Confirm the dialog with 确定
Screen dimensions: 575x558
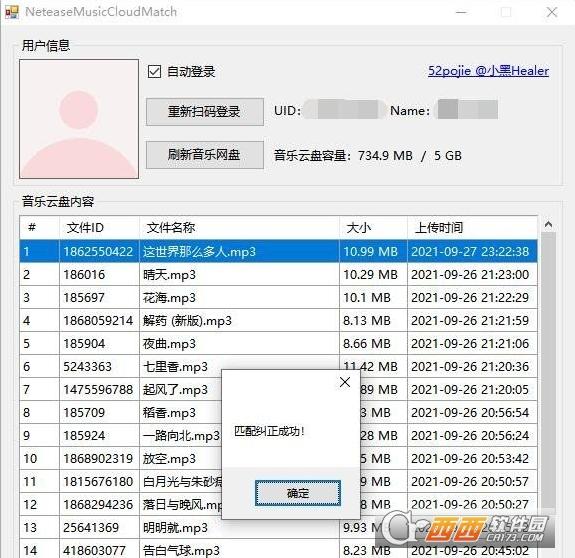click(x=298, y=493)
